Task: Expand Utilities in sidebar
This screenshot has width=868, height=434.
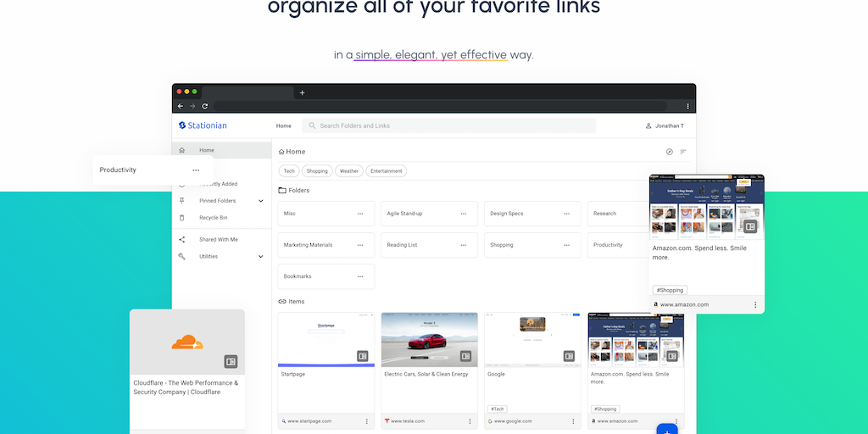Action: pyautogui.click(x=261, y=257)
